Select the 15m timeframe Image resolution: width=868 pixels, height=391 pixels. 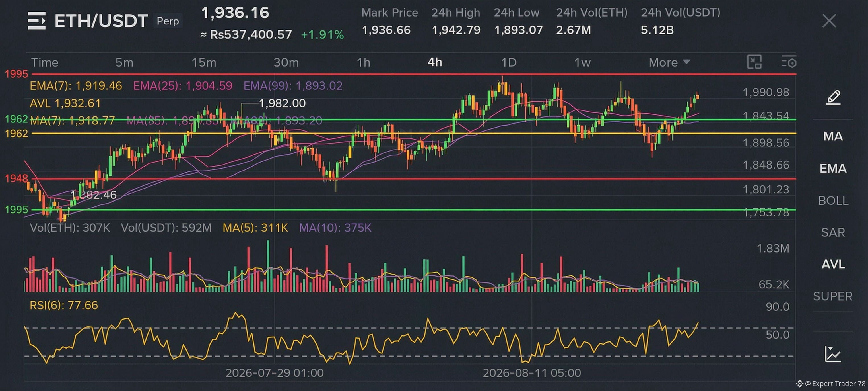click(204, 62)
